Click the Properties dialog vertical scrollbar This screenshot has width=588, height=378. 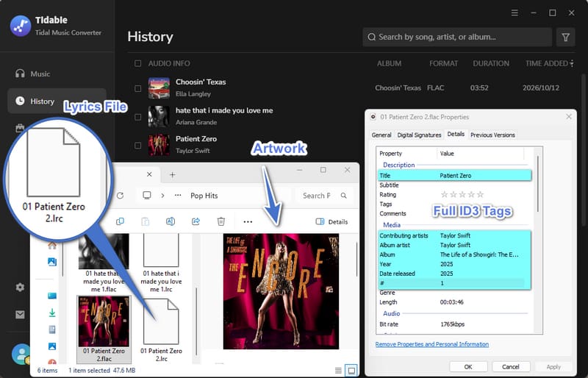pos(538,184)
